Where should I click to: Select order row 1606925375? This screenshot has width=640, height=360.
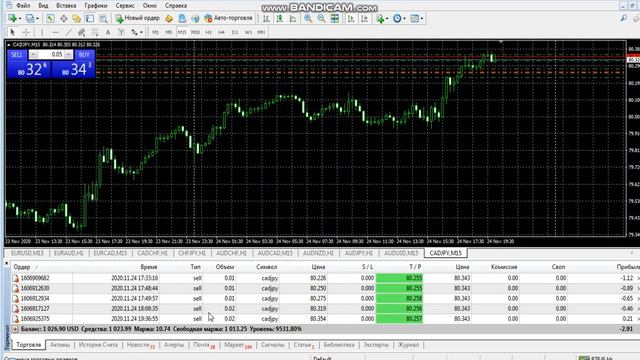(326, 319)
